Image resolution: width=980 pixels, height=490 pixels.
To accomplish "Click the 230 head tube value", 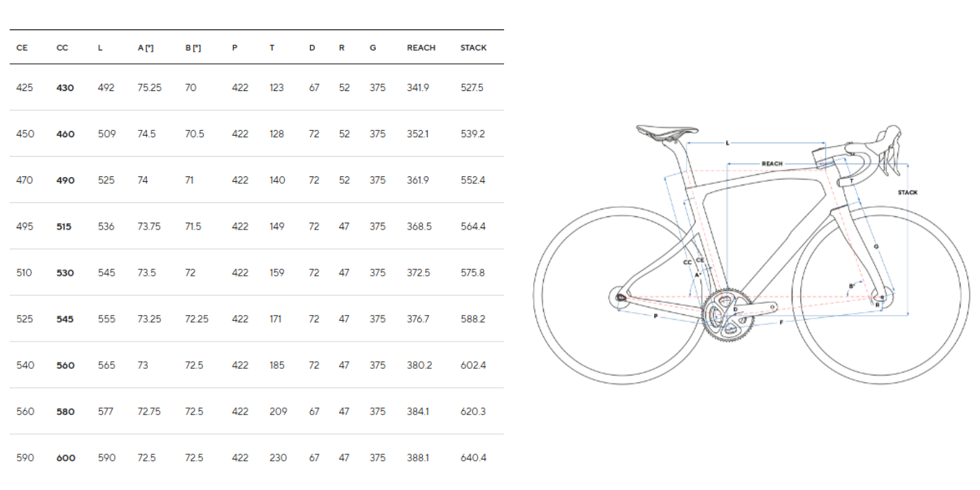I will click(278, 458).
